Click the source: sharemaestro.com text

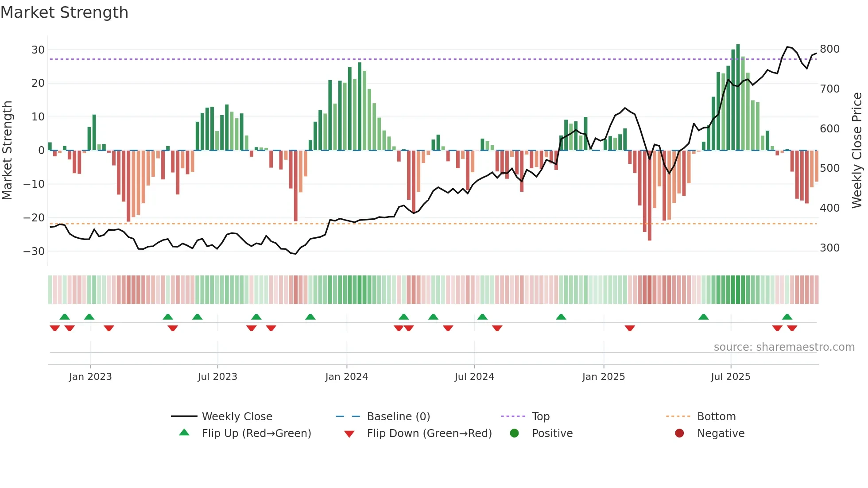(784, 347)
